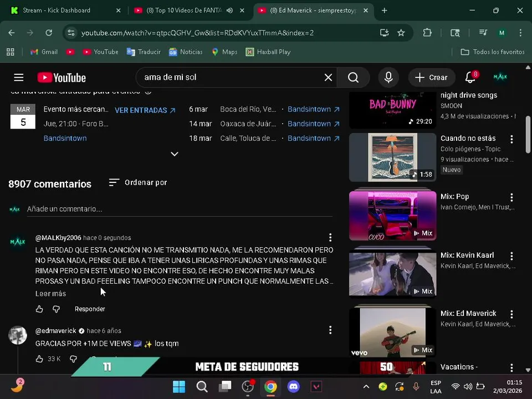Open options for edmaverick comment

point(330,330)
